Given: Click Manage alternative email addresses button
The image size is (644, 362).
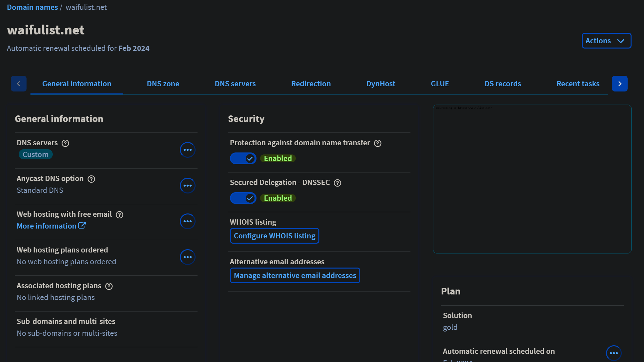Looking at the screenshot, I should coord(295,276).
